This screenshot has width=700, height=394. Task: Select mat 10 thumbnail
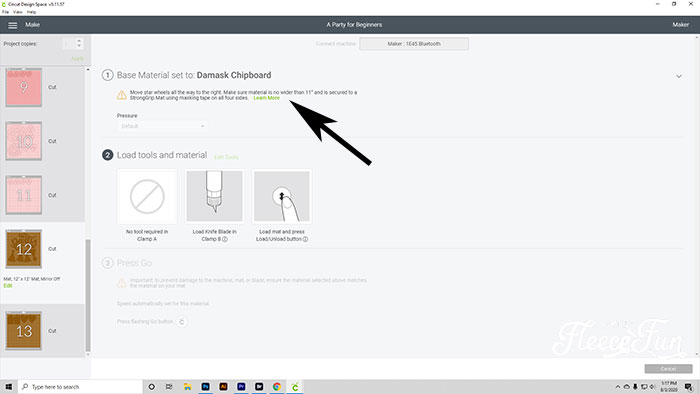[24, 141]
